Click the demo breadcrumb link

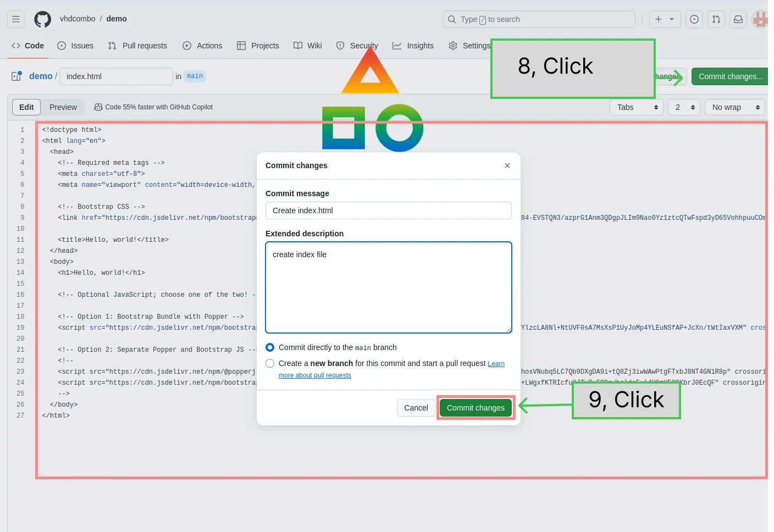click(x=41, y=76)
